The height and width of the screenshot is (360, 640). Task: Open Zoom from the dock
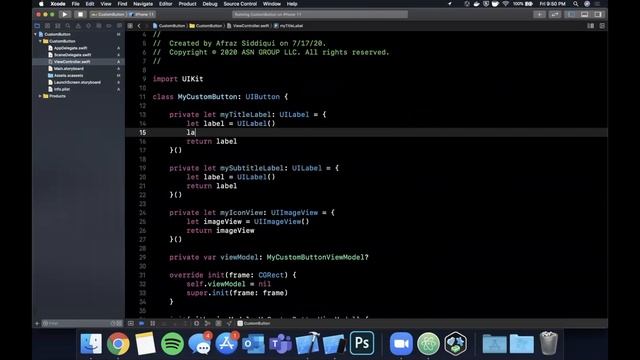click(401, 343)
